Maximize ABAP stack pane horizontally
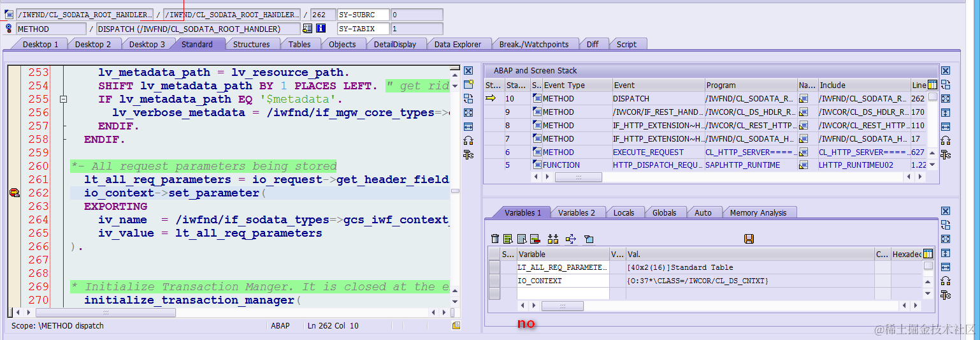Screen dimensions: 980x340 click(x=946, y=126)
